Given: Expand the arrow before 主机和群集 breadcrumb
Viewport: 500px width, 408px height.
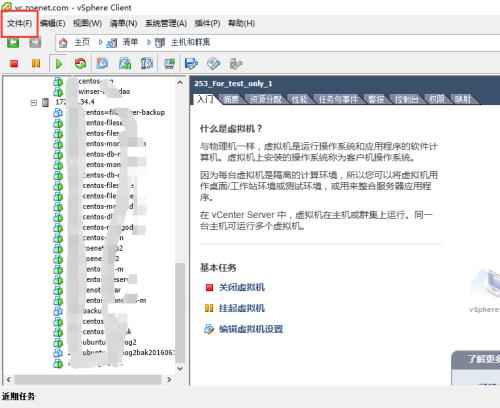Looking at the screenshot, I should click(149, 42).
